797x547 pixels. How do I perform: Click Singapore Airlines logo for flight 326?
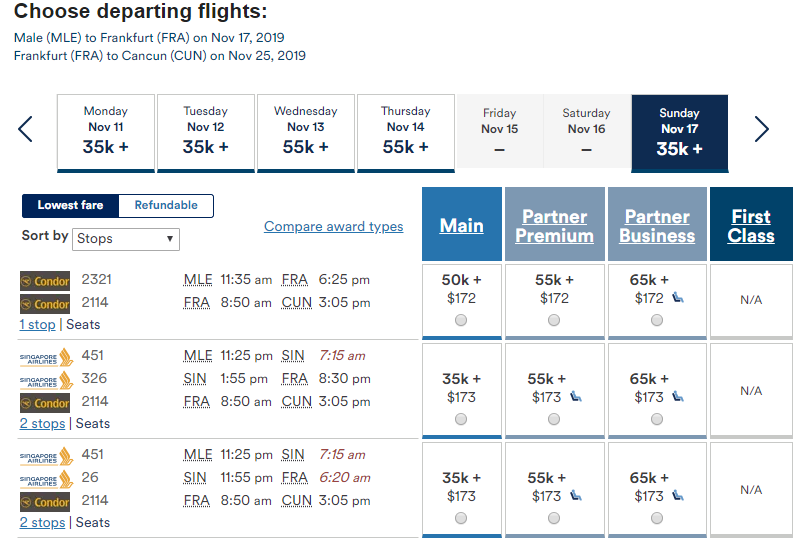click(46, 379)
